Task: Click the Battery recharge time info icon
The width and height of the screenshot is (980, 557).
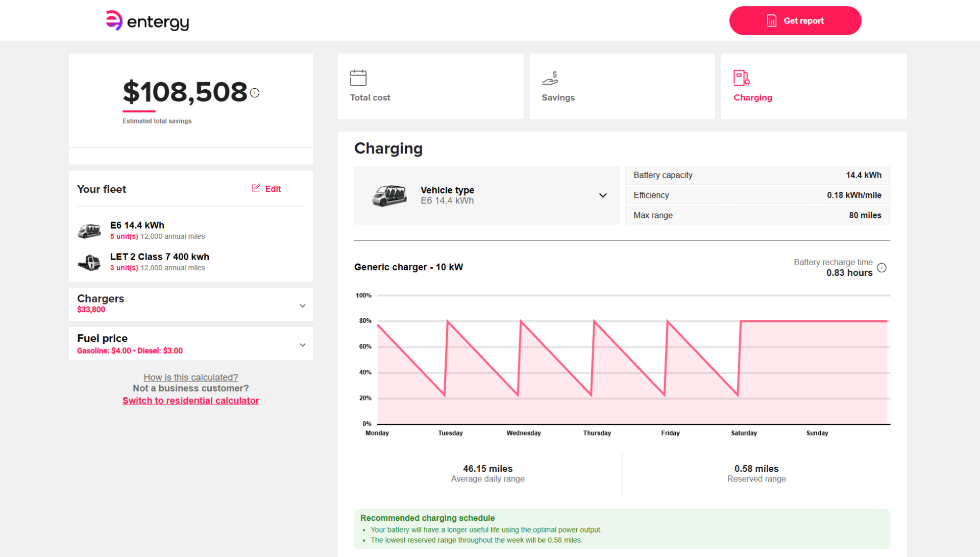Action: (x=881, y=268)
